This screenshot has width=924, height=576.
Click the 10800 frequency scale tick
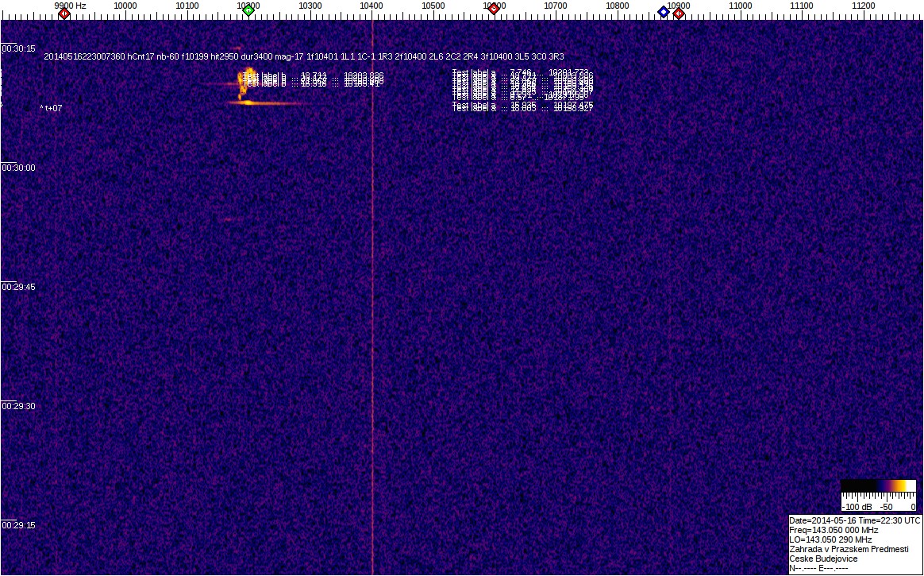[x=618, y=6]
